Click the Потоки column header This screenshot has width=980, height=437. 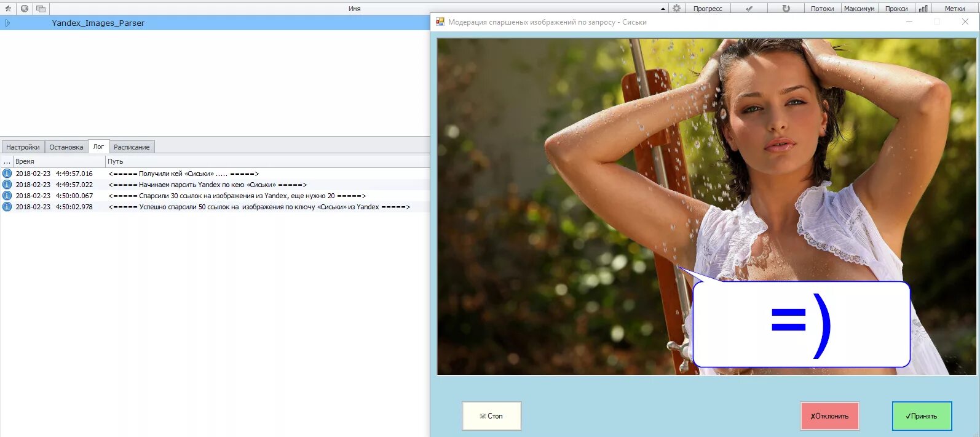[x=822, y=9]
